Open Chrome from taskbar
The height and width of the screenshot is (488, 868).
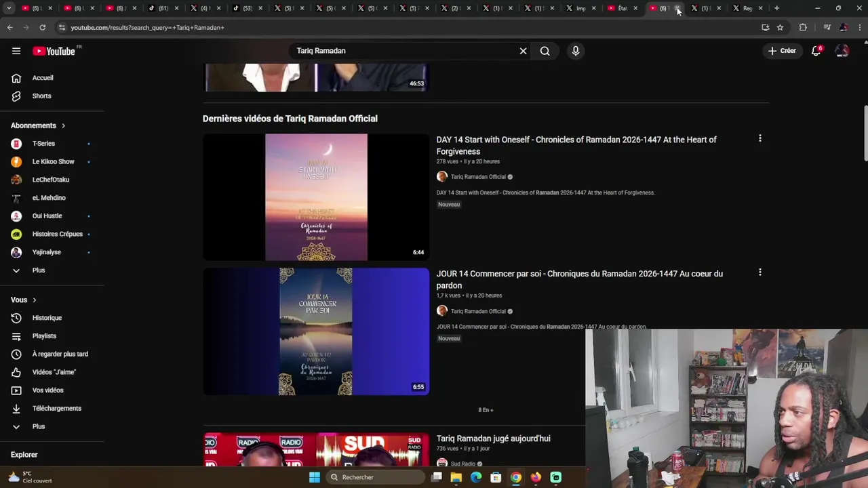point(516,477)
